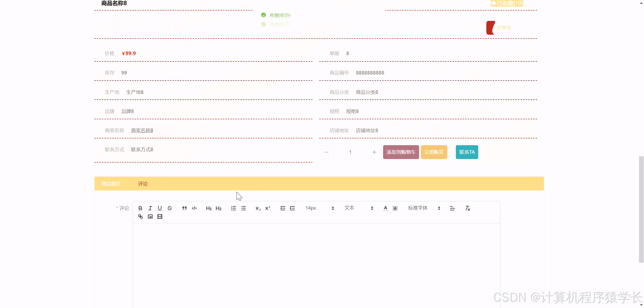Click the 联系方式8 contact value
Viewport: 644px width, 308px height.
tap(142, 149)
